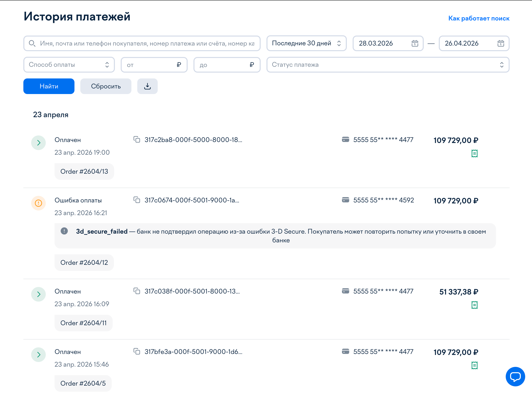Open the Статус платежа dropdown
Screen dimensions: 532x400
(388, 65)
